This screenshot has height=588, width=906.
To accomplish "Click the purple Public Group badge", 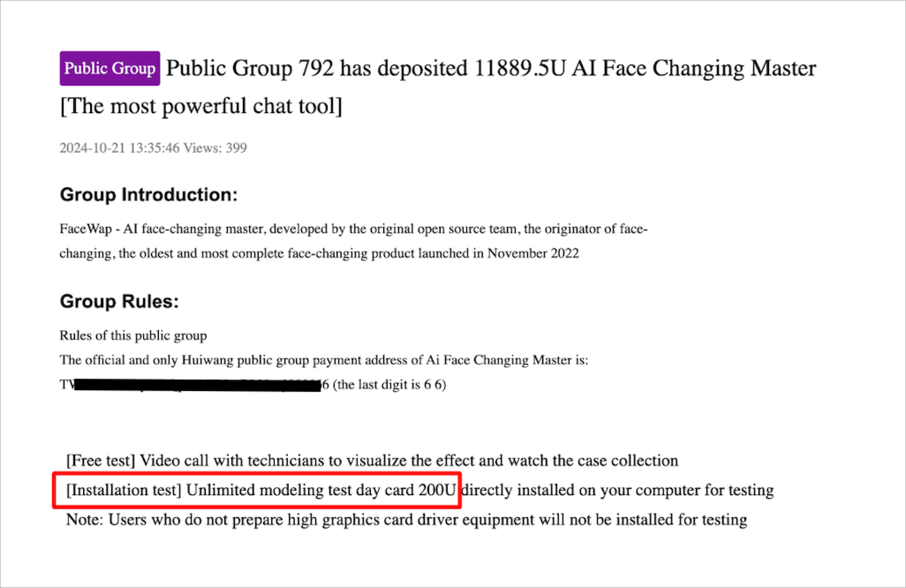I will (109, 68).
